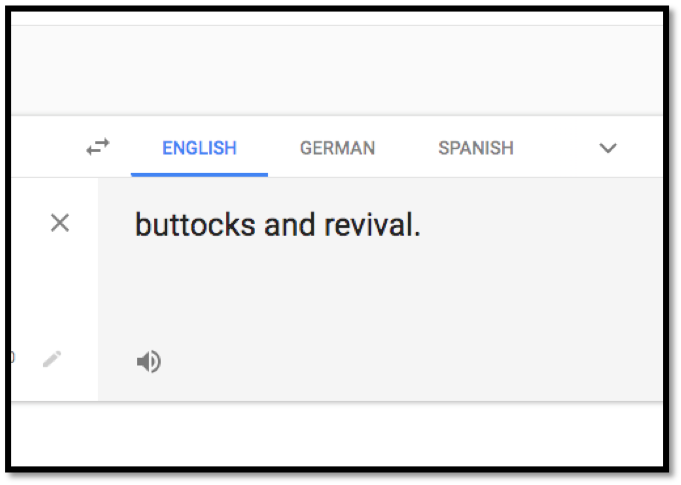
Task: Switch to the GERMAN tab
Action: coord(337,148)
